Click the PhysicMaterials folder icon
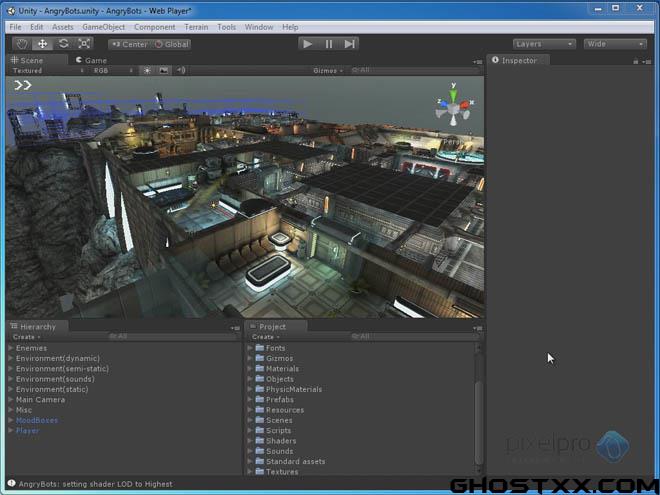The image size is (660, 495). pos(260,389)
